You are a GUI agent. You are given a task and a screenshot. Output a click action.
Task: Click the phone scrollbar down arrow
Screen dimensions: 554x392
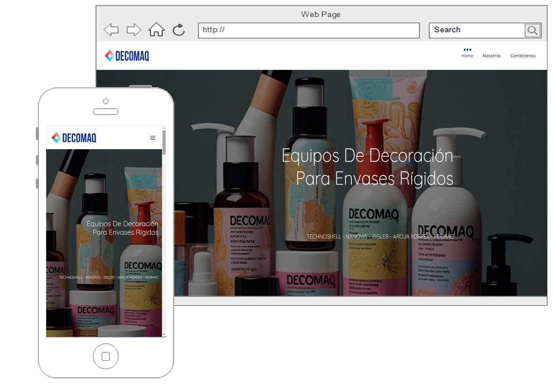164,334
